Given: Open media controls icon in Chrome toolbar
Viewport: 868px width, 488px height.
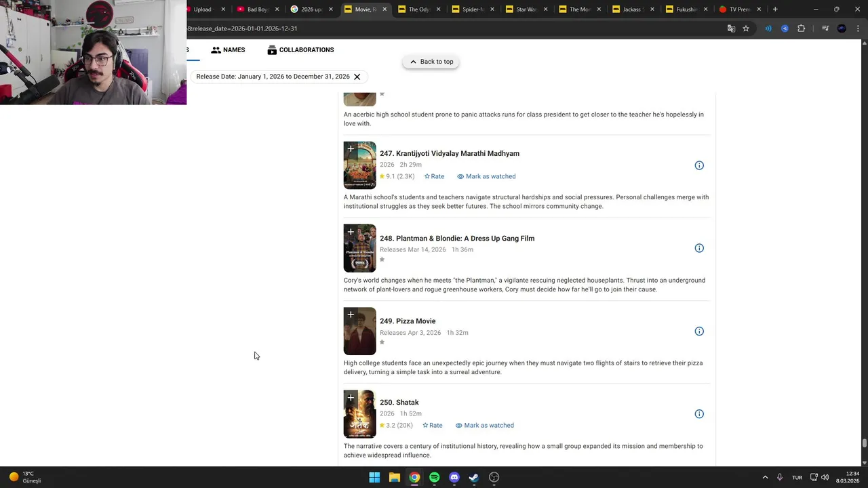Looking at the screenshot, I should pyautogui.click(x=825, y=28).
